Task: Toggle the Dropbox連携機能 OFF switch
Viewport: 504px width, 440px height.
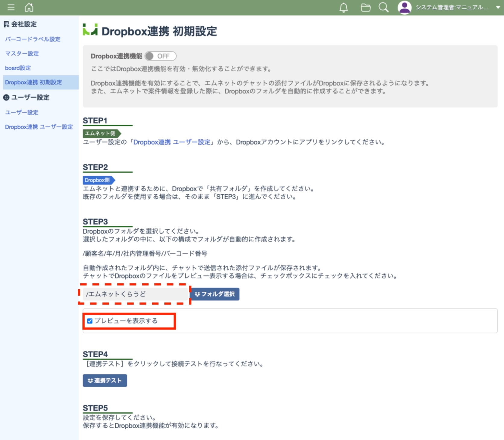Action: tap(160, 56)
